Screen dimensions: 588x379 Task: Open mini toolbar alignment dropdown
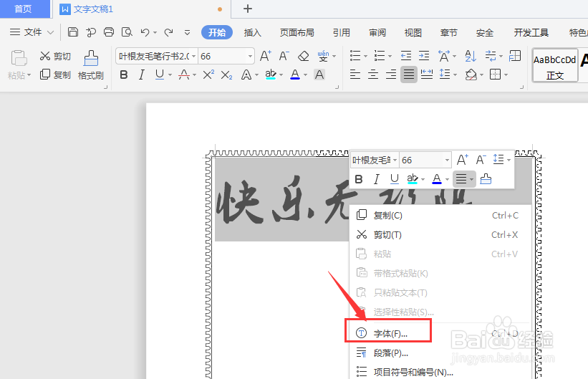tap(471, 179)
